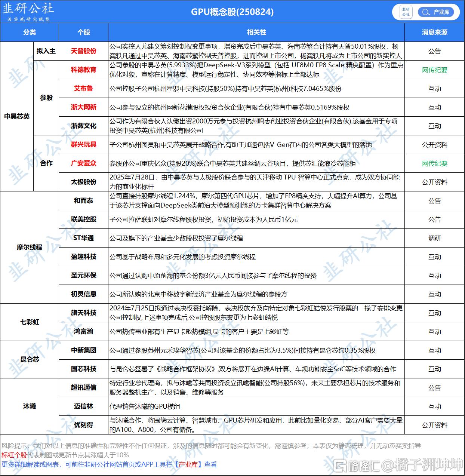Click stock name 科德教育
This screenshot has height=476, width=465.
click(x=84, y=70)
